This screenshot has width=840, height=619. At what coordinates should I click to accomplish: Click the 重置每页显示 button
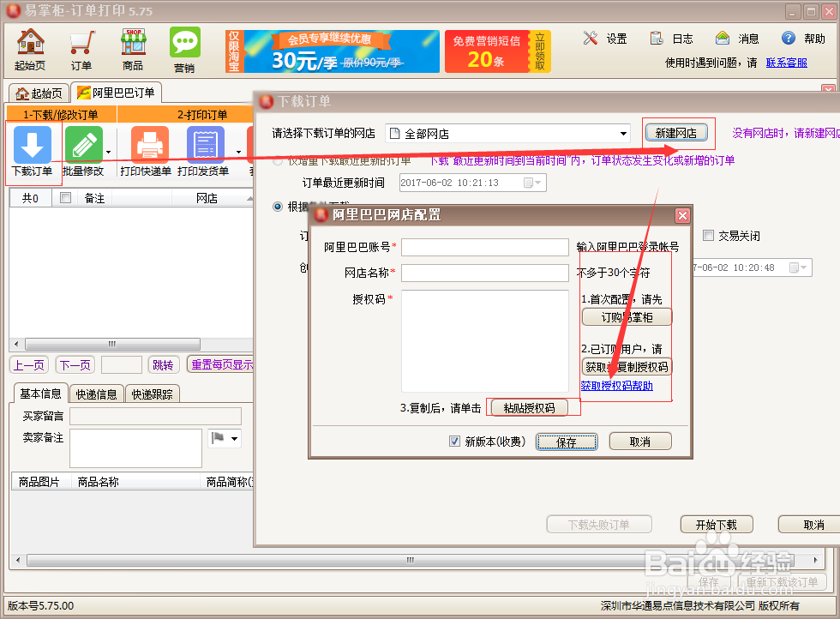220,364
